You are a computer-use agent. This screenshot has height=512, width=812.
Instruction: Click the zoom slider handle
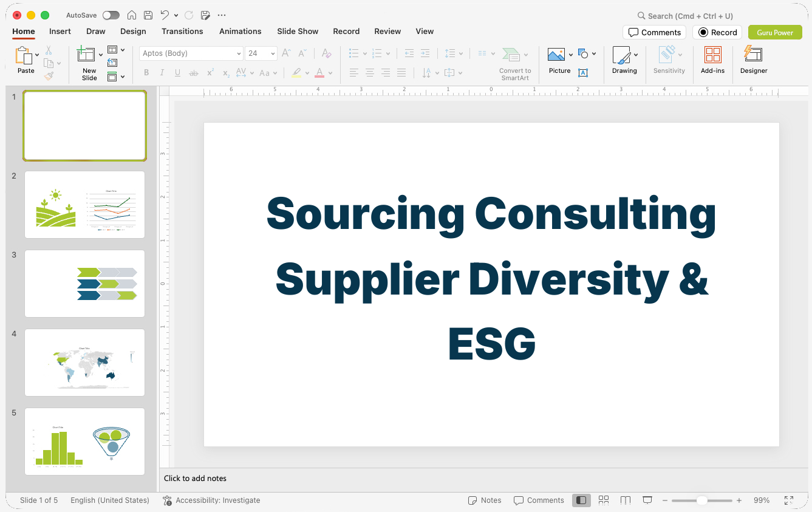(701, 500)
